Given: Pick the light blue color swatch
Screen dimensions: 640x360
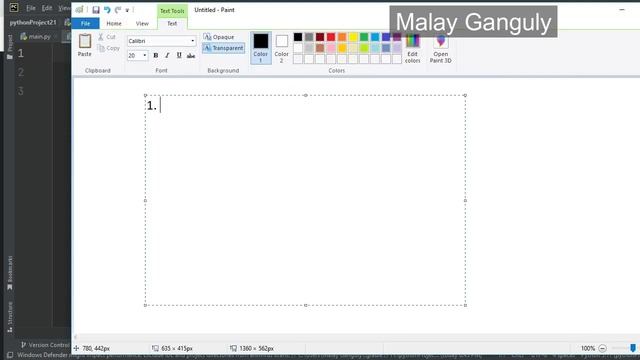Looking at the screenshot, I should [x=375, y=48].
